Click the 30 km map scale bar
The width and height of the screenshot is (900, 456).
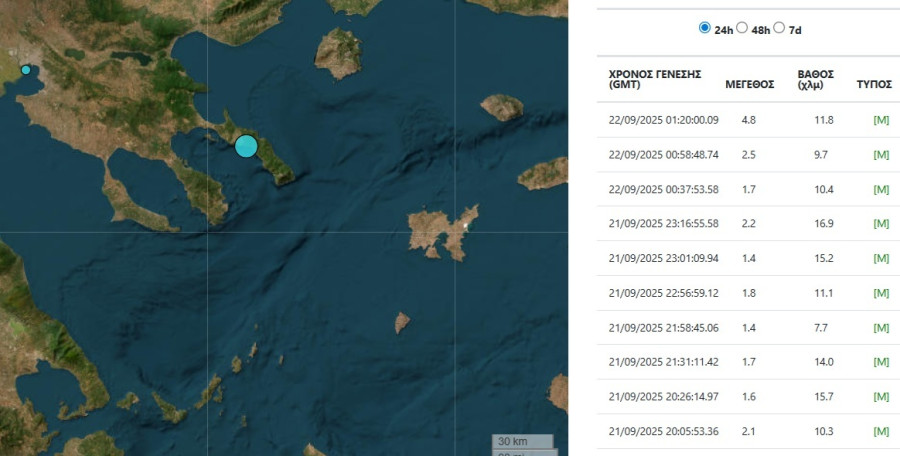tap(521, 441)
